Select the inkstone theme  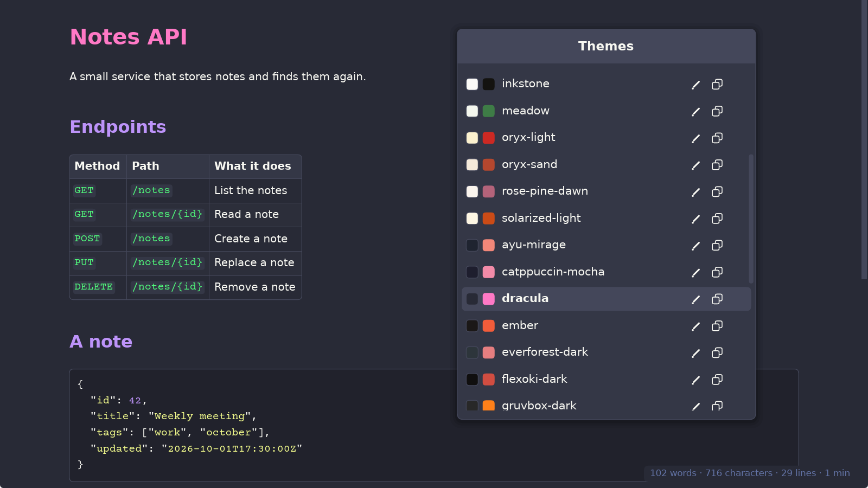coord(606,84)
